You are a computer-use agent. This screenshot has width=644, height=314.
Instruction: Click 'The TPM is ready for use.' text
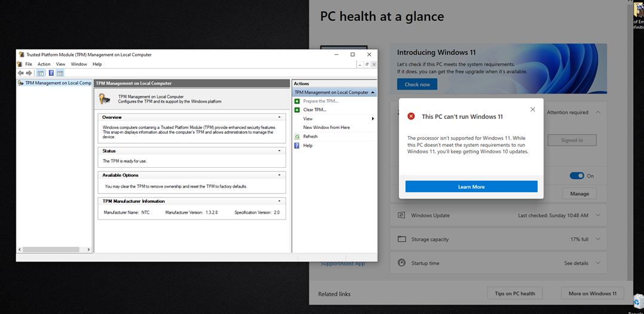tap(124, 161)
